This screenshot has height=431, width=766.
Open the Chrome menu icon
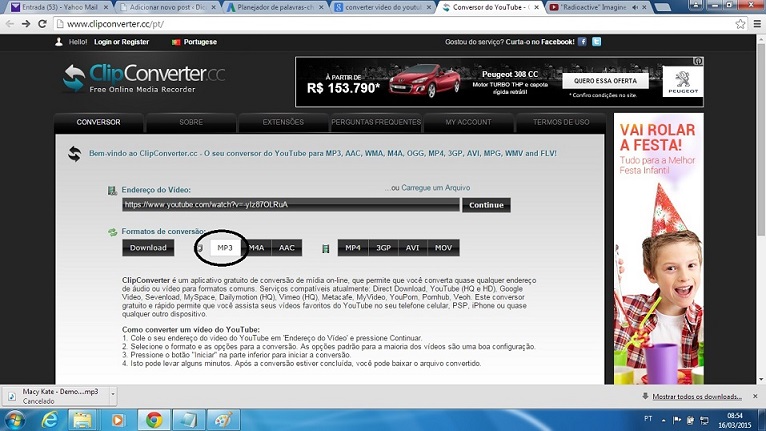coord(757,23)
